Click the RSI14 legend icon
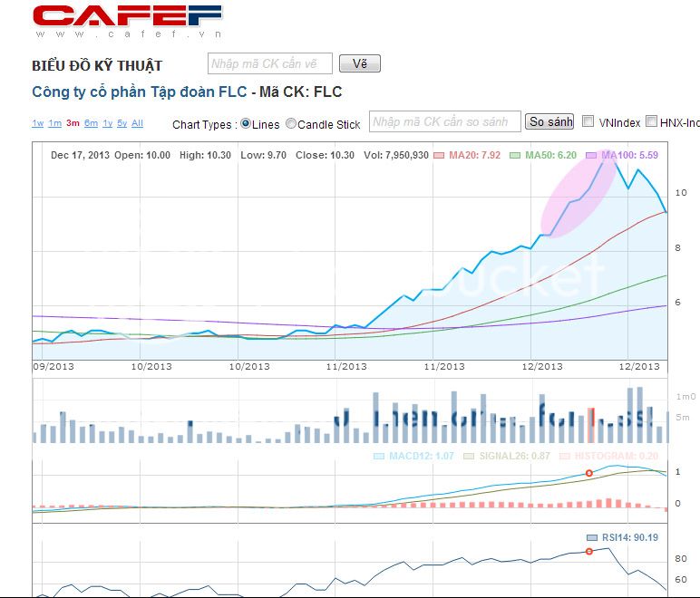This screenshot has width=700, height=598. 592,536
